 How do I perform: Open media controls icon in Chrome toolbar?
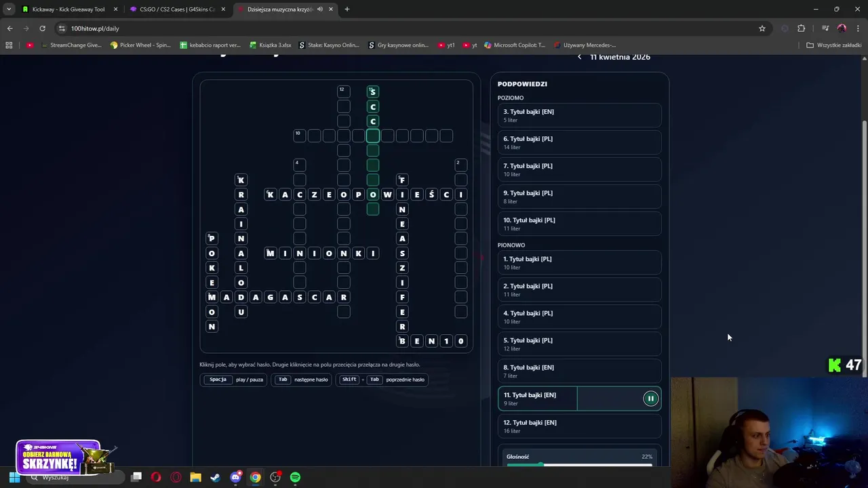[825, 28]
